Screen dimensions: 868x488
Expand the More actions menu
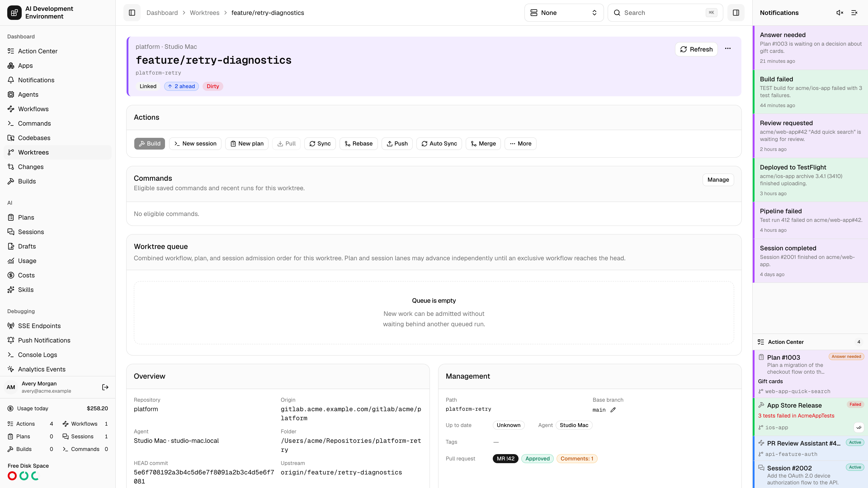[520, 143]
